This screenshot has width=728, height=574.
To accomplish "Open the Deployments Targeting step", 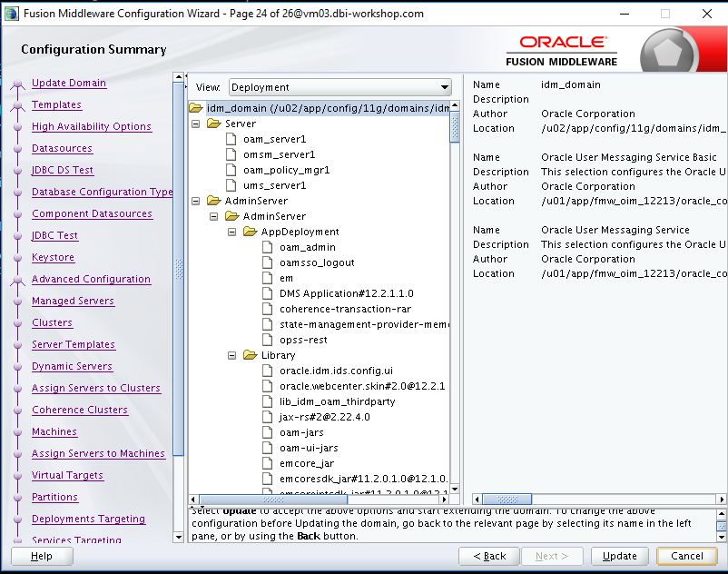I will [89, 519].
